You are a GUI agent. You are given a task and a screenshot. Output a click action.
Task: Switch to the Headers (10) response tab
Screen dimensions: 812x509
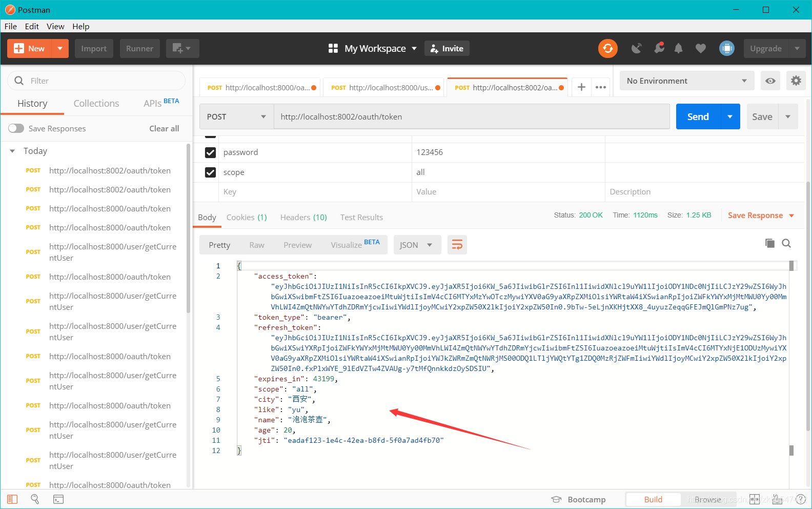[x=303, y=217]
